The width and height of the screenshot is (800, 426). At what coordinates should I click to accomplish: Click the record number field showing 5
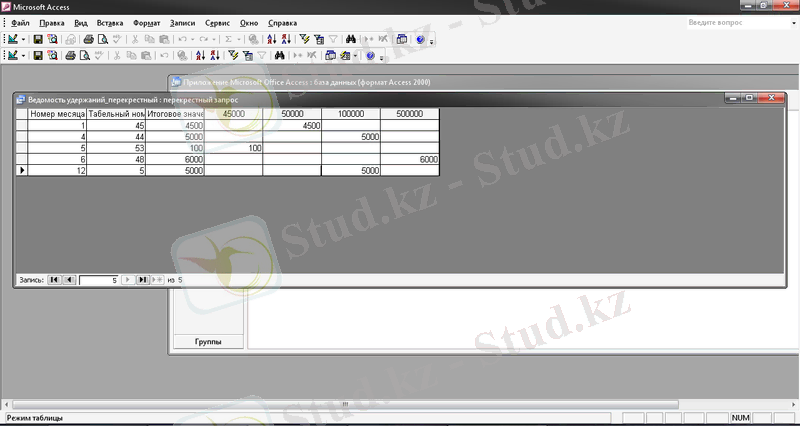[x=98, y=280]
